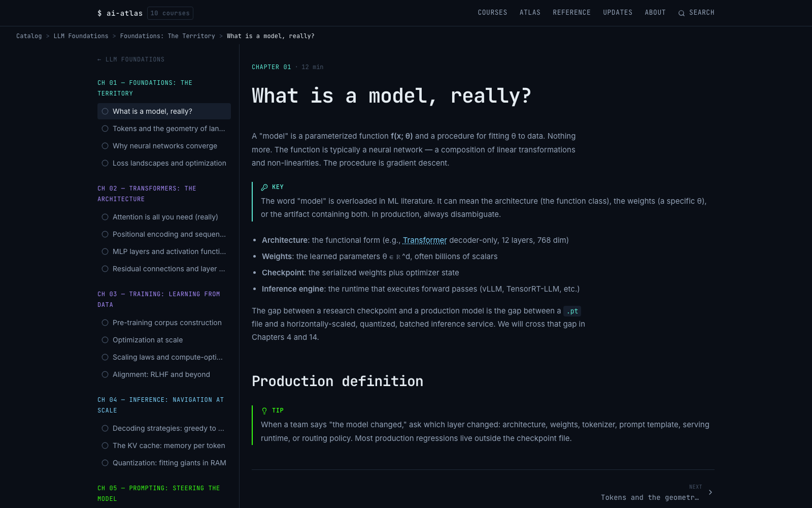Click the '12 min' reading time
The width and height of the screenshot is (812, 508).
click(x=313, y=67)
